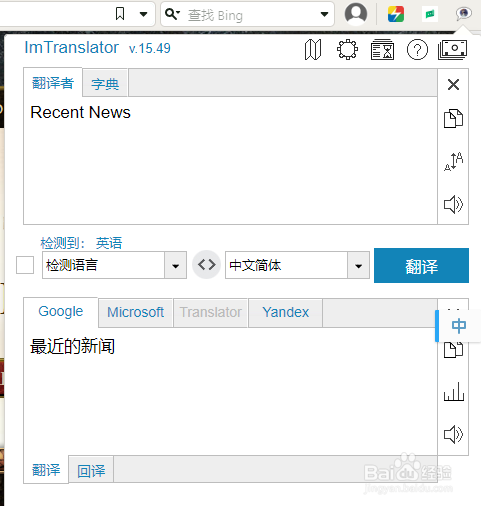The image size is (481, 506).
Task: Open ImTranslator title link
Action: pos(71,47)
